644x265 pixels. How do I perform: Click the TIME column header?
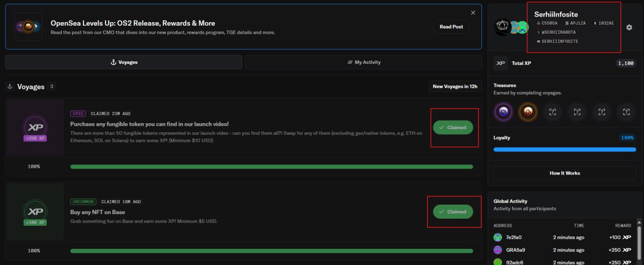coord(579,225)
